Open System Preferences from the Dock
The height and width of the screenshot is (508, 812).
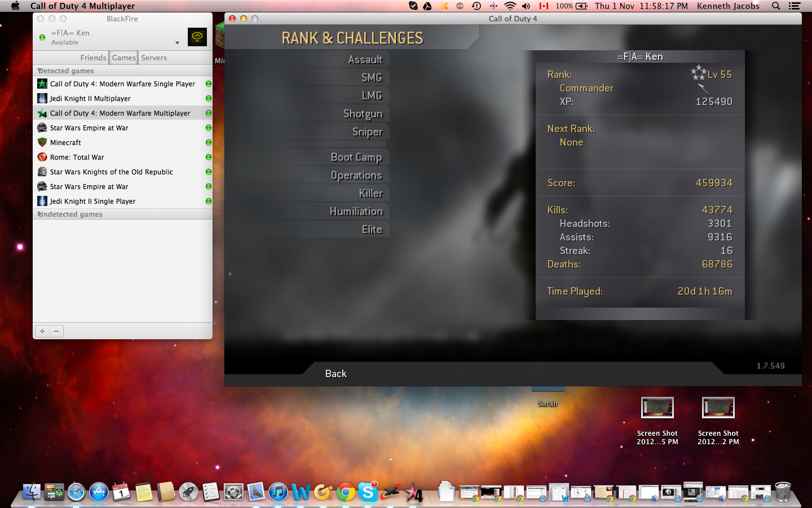coord(233,492)
